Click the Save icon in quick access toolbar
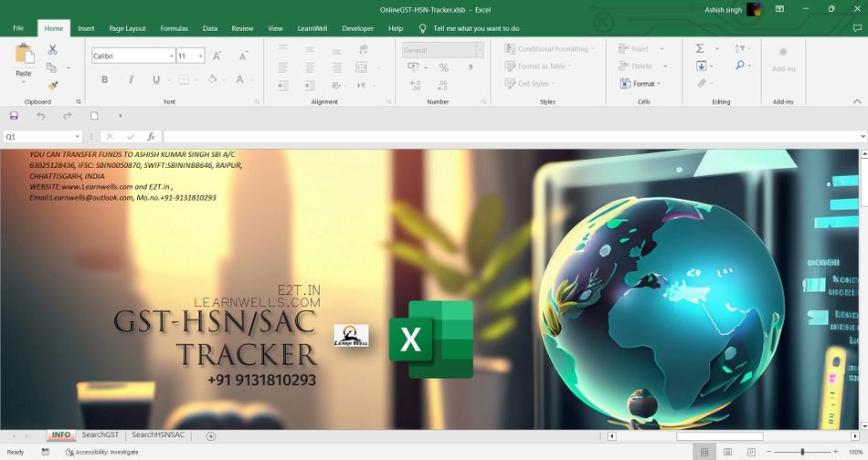This screenshot has width=868, height=460. [14, 116]
